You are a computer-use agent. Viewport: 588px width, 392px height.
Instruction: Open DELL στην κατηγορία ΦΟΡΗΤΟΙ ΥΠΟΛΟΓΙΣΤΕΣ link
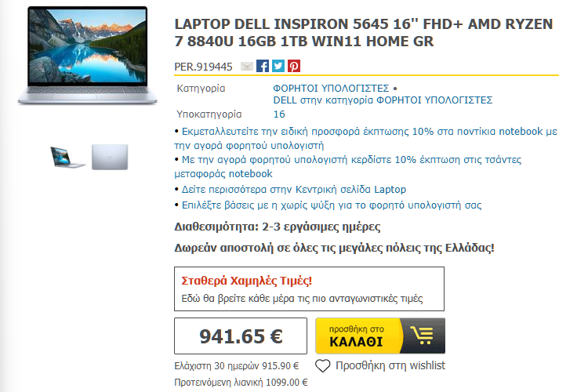382,100
